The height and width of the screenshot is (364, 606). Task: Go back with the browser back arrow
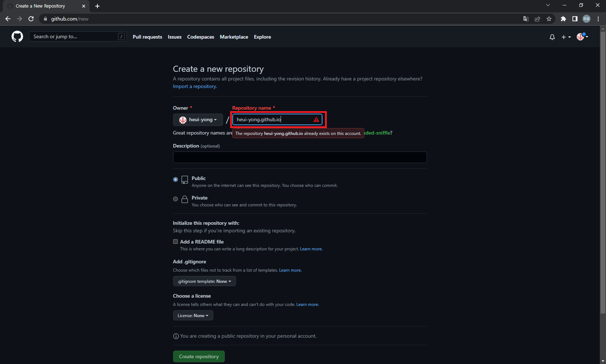tap(8, 19)
